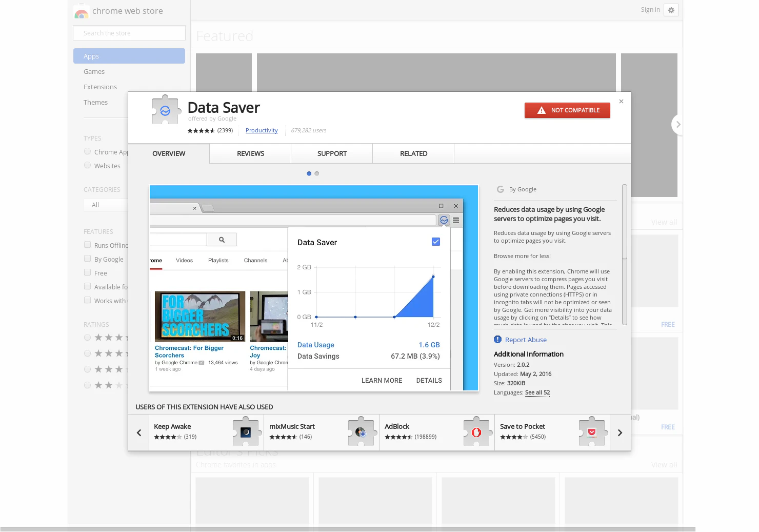Click the AdBlock red hand icon
Image resolution: width=759 pixels, height=532 pixels.
tap(476, 432)
